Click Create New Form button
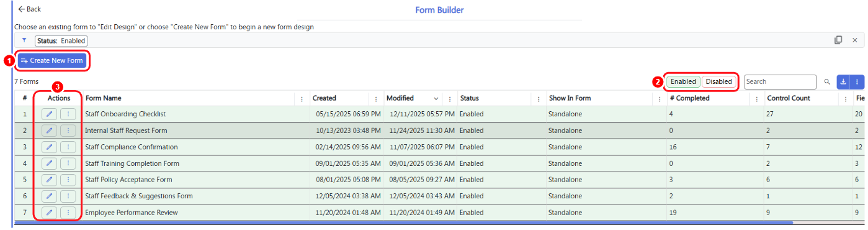The image size is (868, 230). coord(52,60)
